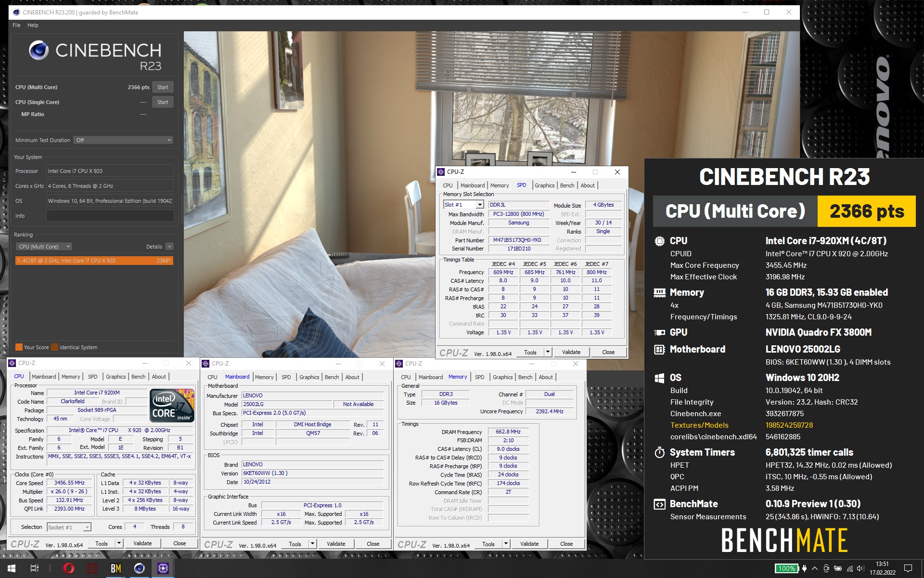
Task: Click the empty Info field in Your System
Action: point(110,216)
